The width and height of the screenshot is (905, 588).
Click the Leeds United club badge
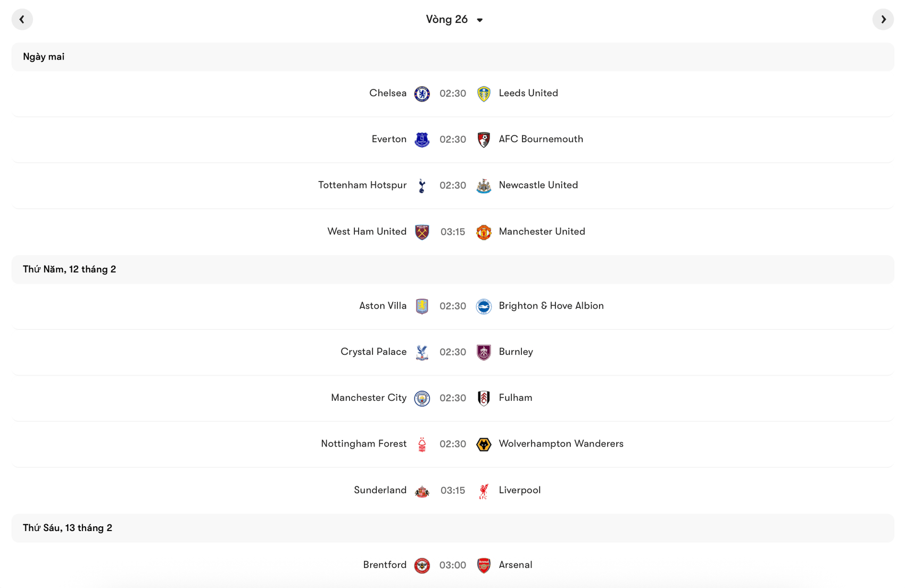click(x=484, y=93)
